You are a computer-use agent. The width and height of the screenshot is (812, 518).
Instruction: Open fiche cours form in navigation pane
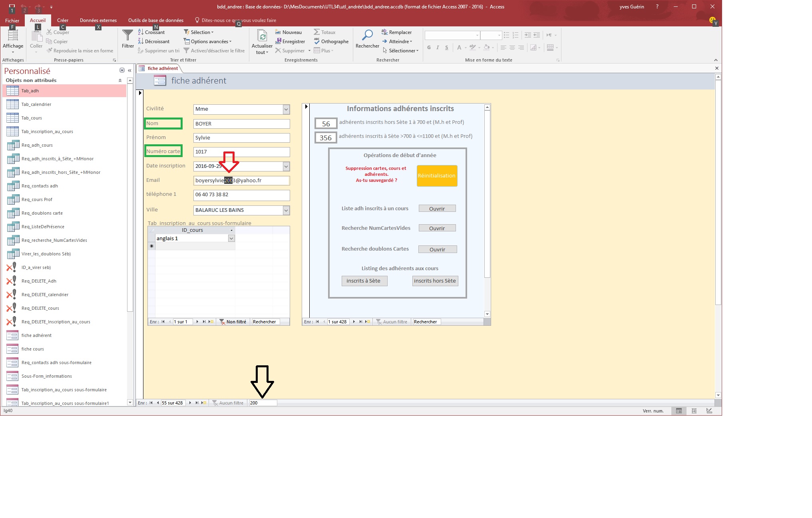point(33,349)
